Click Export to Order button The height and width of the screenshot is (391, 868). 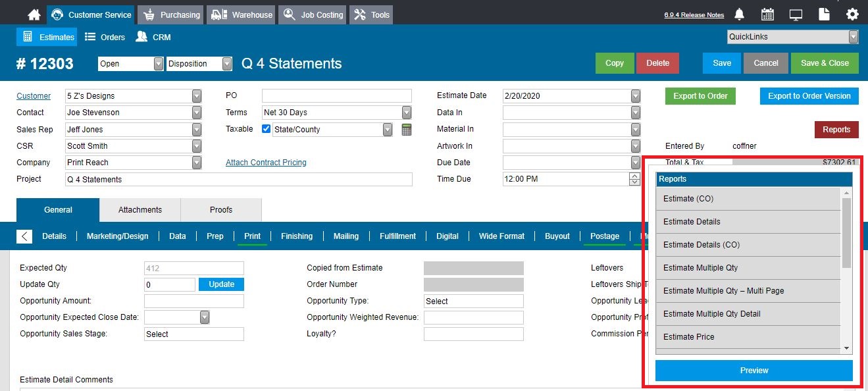(x=700, y=96)
